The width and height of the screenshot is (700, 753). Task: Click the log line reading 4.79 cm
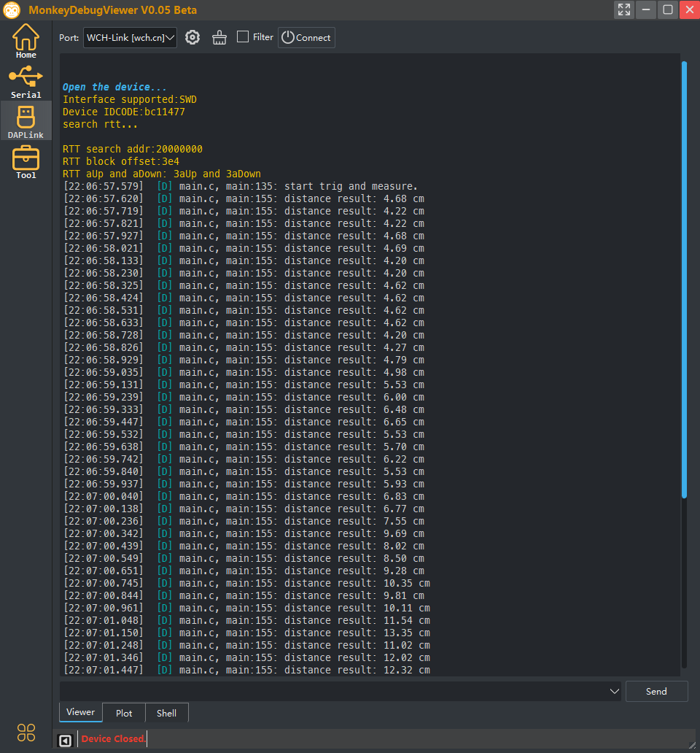tap(244, 360)
